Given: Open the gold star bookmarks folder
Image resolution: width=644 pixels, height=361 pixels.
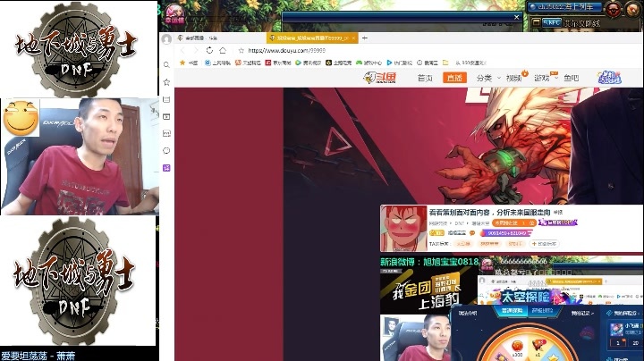Looking at the screenshot, I should [188, 63].
